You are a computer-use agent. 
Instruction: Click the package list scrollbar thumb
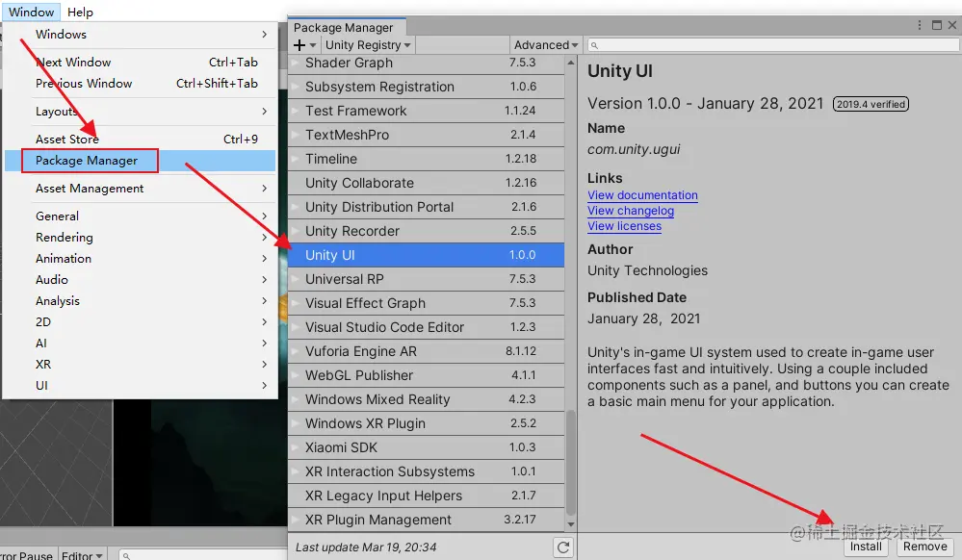[571, 463]
